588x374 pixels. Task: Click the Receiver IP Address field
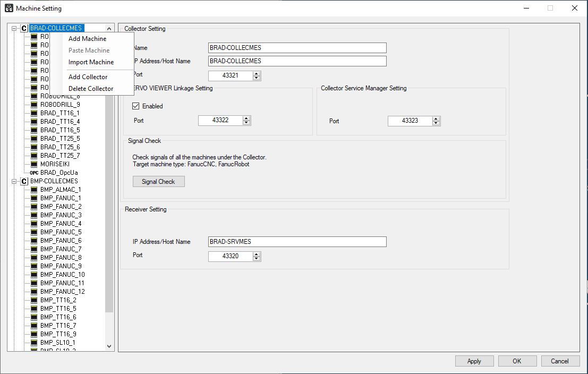[297, 242]
